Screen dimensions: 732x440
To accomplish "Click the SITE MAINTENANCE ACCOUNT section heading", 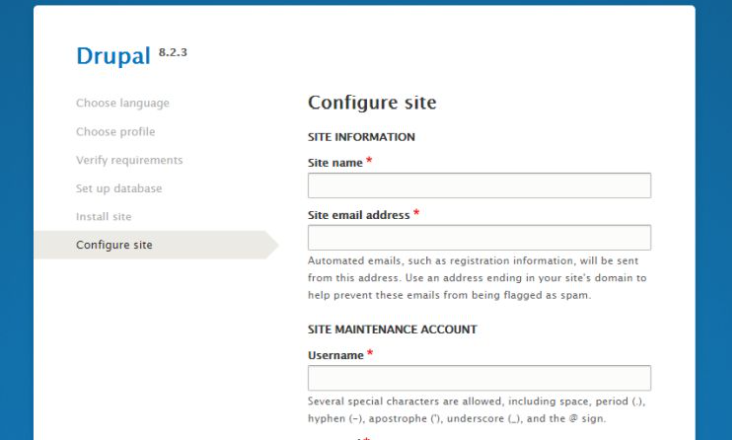I will point(392,329).
